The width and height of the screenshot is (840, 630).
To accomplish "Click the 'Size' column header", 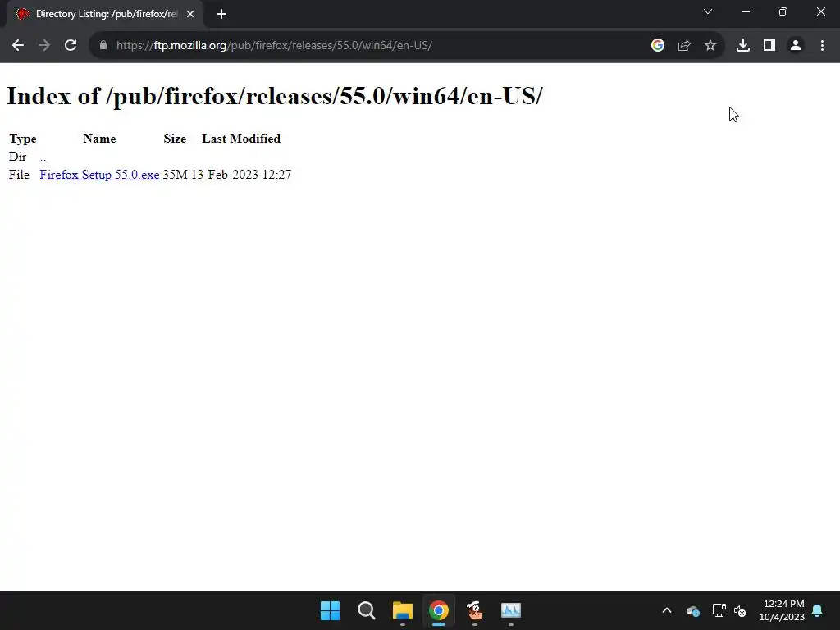I will coord(175,139).
